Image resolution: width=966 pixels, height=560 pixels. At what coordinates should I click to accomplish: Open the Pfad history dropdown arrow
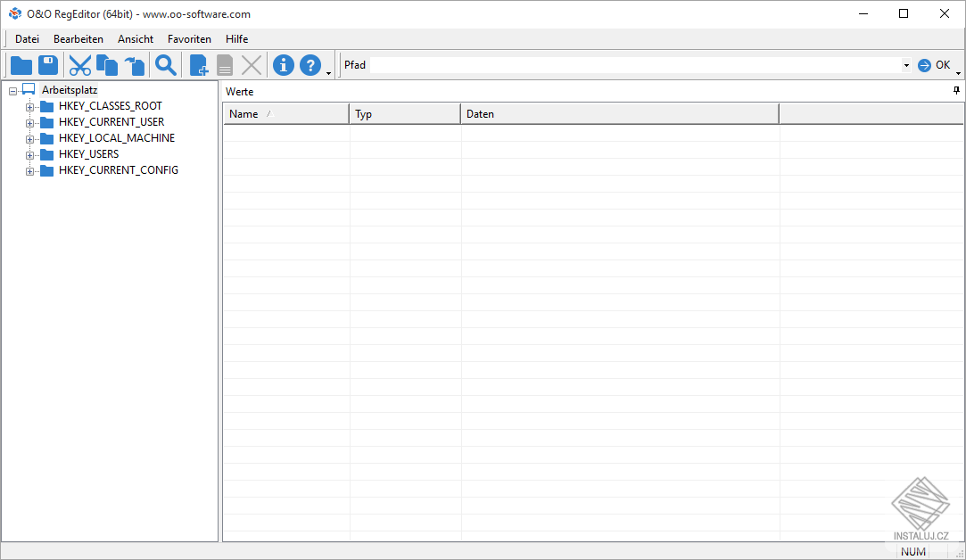coord(906,65)
